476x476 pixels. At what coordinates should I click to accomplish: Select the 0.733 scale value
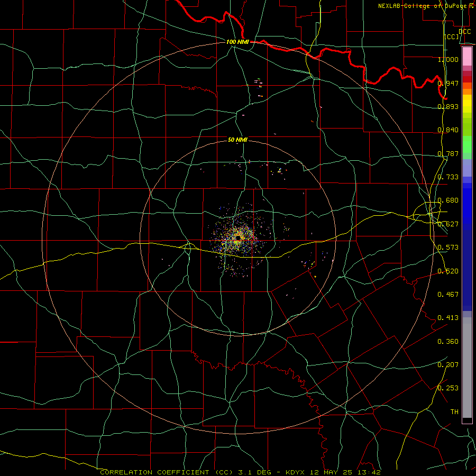coord(448,177)
